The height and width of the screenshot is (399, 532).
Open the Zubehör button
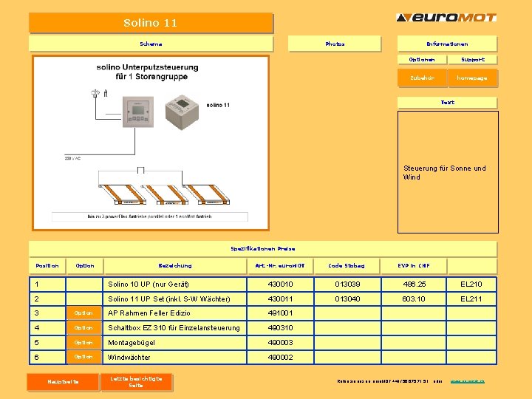click(422, 78)
